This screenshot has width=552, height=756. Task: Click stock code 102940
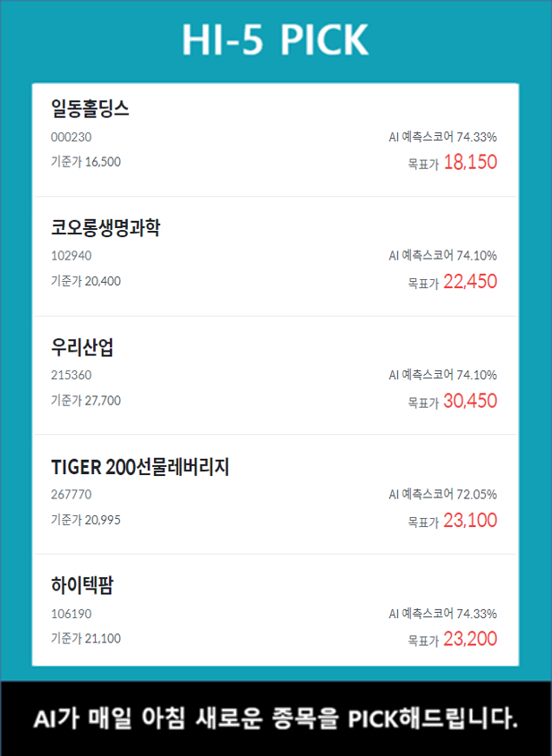coord(72,256)
